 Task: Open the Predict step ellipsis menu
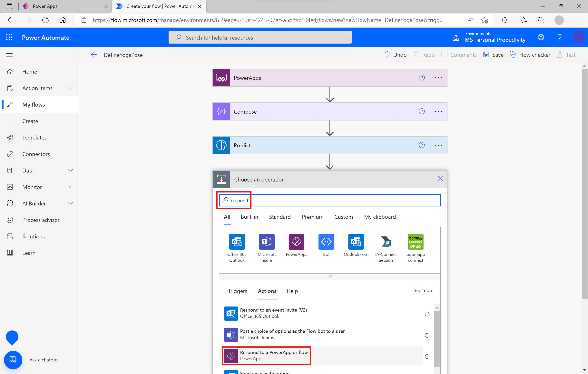438,145
